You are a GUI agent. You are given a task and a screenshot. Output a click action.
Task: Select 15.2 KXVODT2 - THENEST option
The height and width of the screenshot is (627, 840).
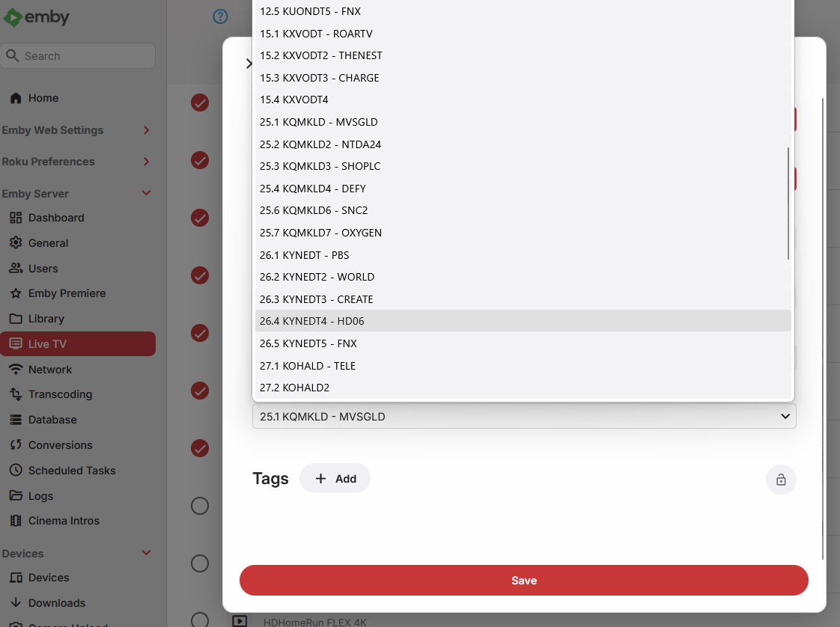(523, 55)
